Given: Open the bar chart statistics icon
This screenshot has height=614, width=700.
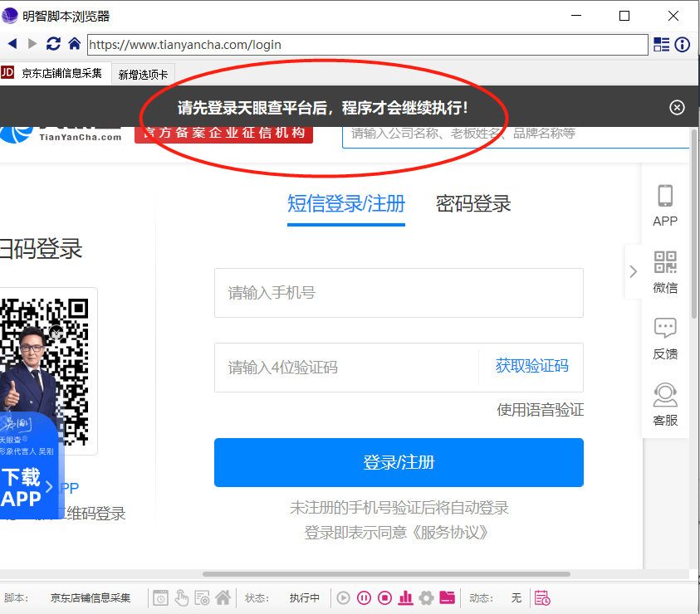Looking at the screenshot, I should point(405,598).
